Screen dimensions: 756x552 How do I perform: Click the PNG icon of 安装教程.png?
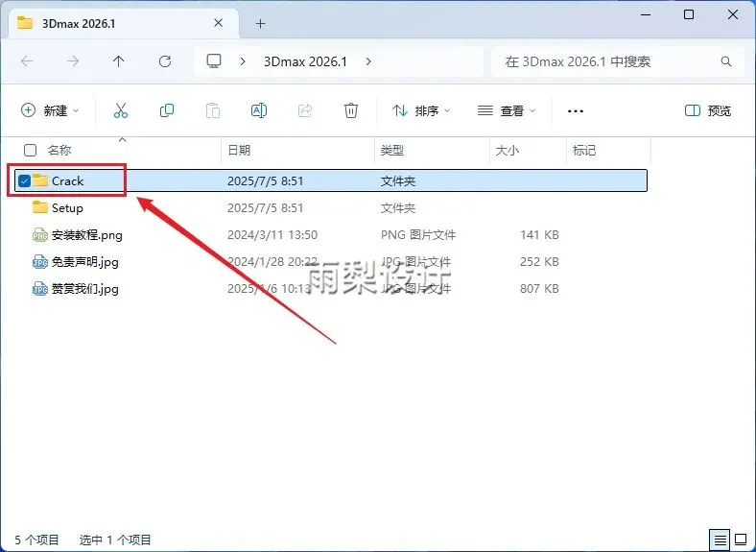[x=40, y=235]
